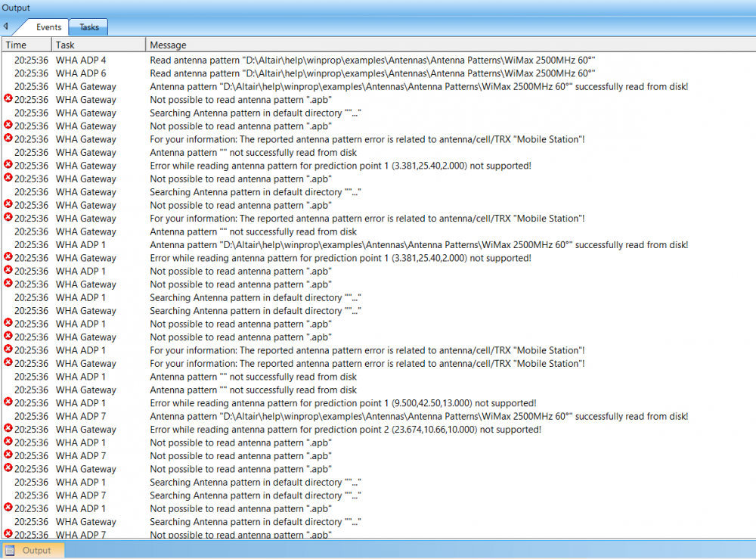Screen dimensions: 756x559
Task: Click the 'Output' panel title bar text
Action: coord(16,8)
